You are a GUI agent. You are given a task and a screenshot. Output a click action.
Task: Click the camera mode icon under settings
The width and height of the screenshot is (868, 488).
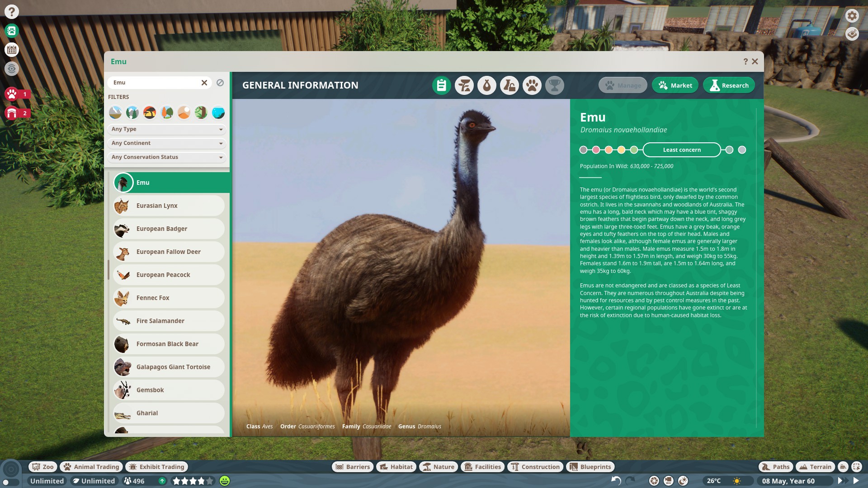(x=852, y=34)
